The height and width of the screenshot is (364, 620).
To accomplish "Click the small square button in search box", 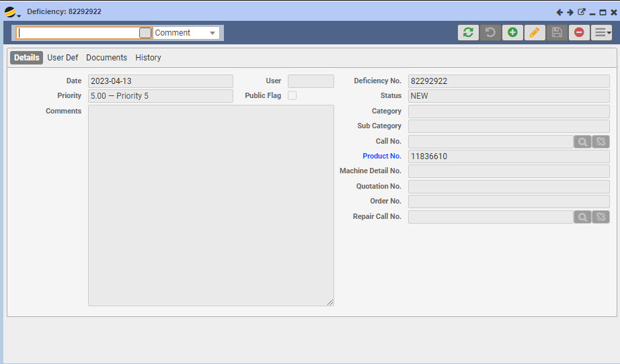I will (x=145, y=33).
